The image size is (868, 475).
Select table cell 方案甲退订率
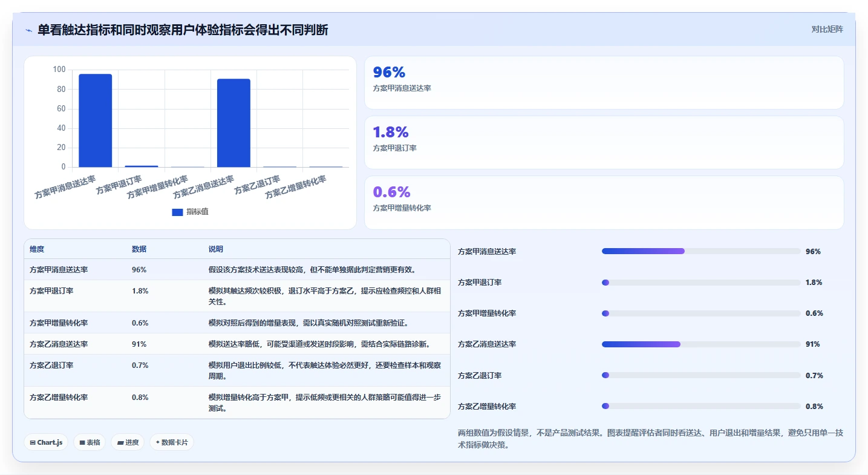[51, 291]
